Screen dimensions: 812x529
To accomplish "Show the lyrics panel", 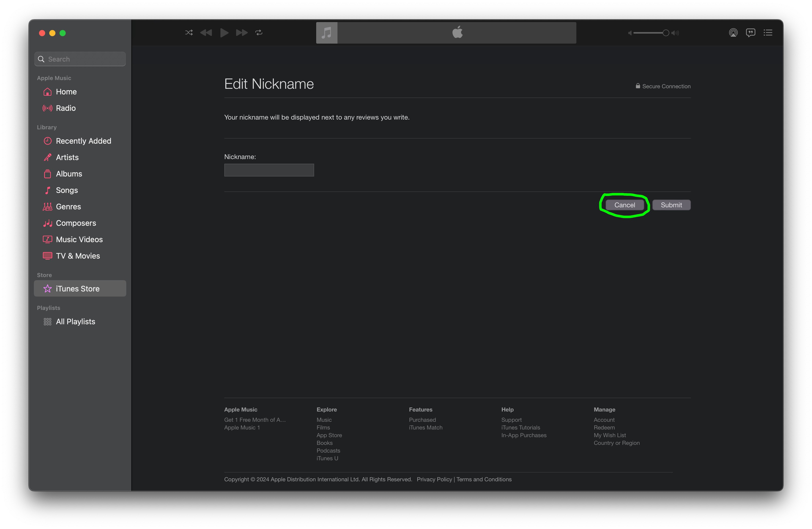I will (751, 33).
